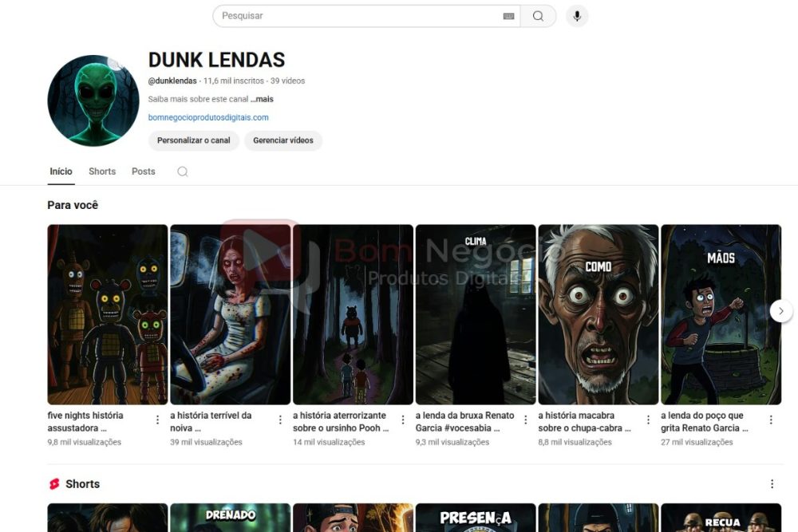
Task: Click title 'a lenda da bruxa Renato Garcia'
Action: (x=464, y=422)
